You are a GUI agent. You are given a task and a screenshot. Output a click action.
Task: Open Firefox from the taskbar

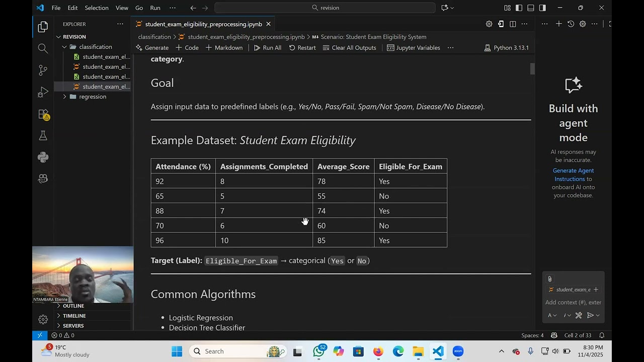(x=378, y=351)
